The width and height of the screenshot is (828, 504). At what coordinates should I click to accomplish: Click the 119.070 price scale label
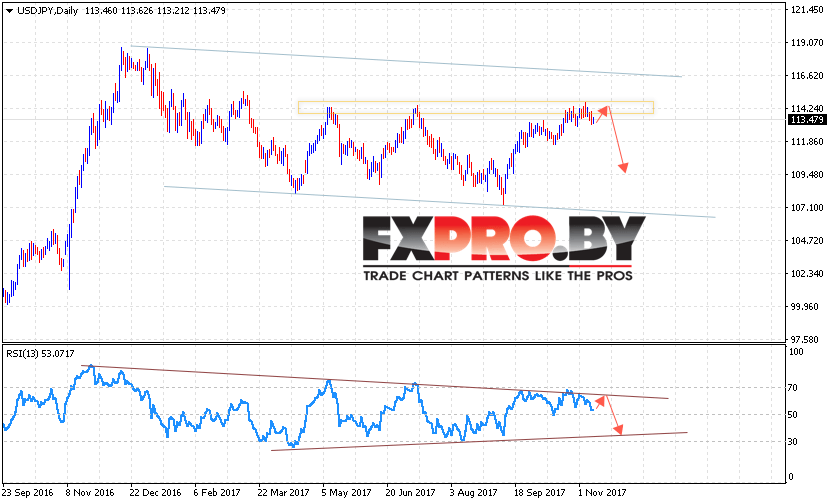tap(807, 43)
